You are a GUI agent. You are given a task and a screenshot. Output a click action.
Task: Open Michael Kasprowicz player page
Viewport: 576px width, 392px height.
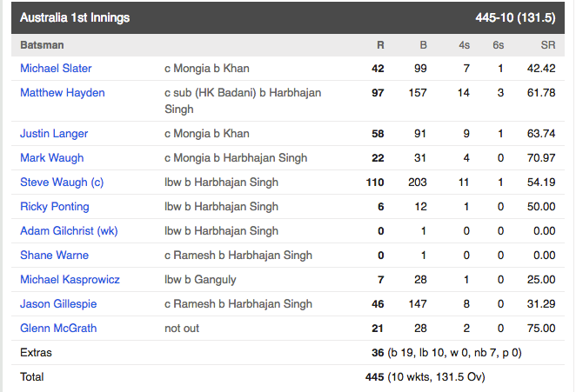click(x=70, y=279)
